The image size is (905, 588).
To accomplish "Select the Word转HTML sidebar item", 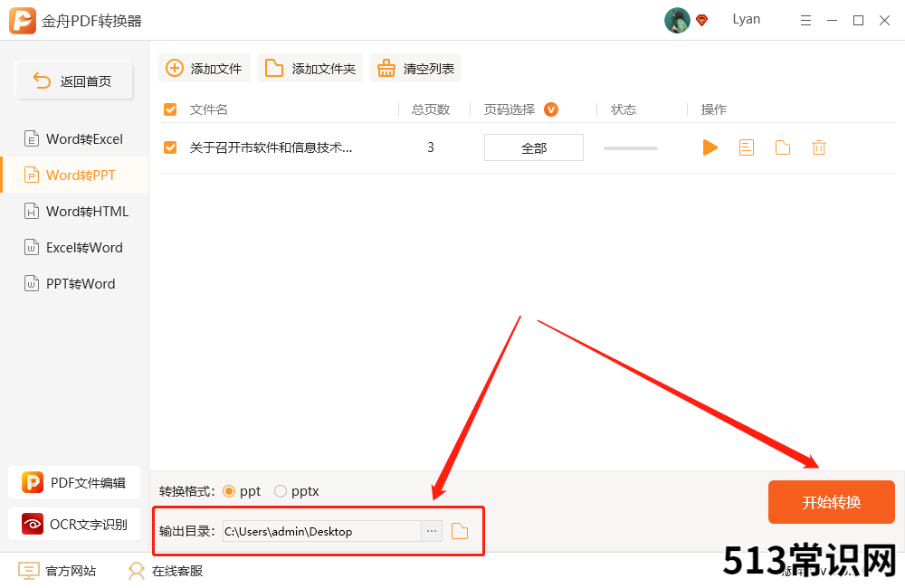I will coord(74,211).
